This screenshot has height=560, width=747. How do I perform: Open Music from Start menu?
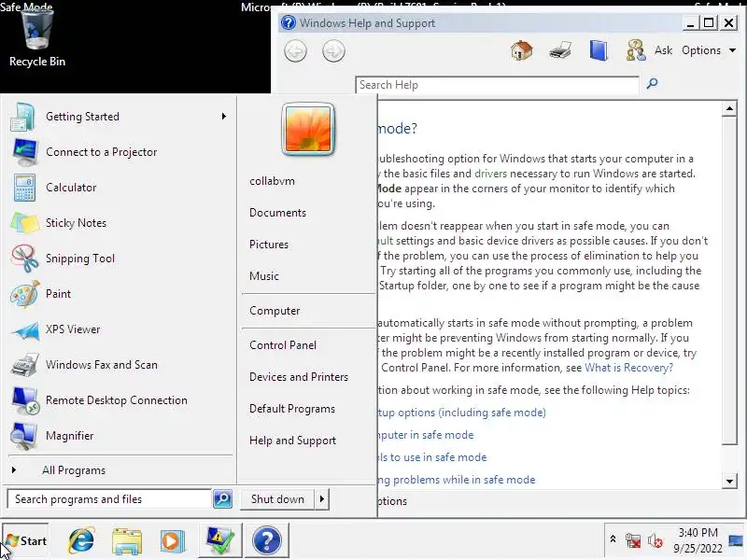[x=264, y=275]
